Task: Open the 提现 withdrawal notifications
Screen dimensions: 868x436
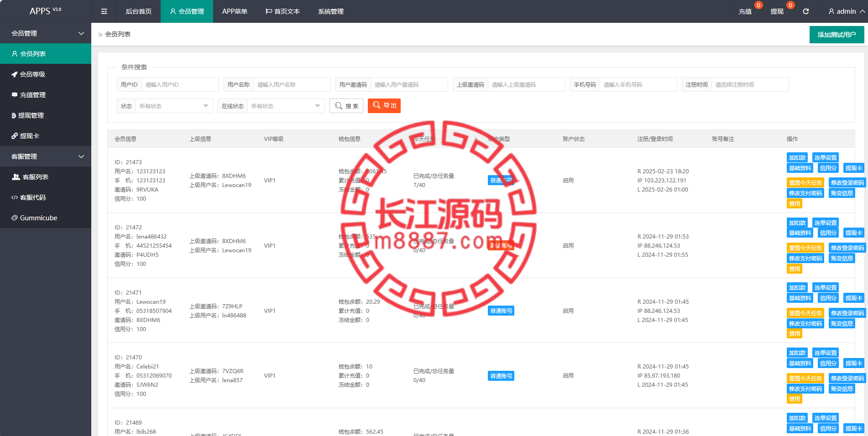Action: click(x=777, y=11)
